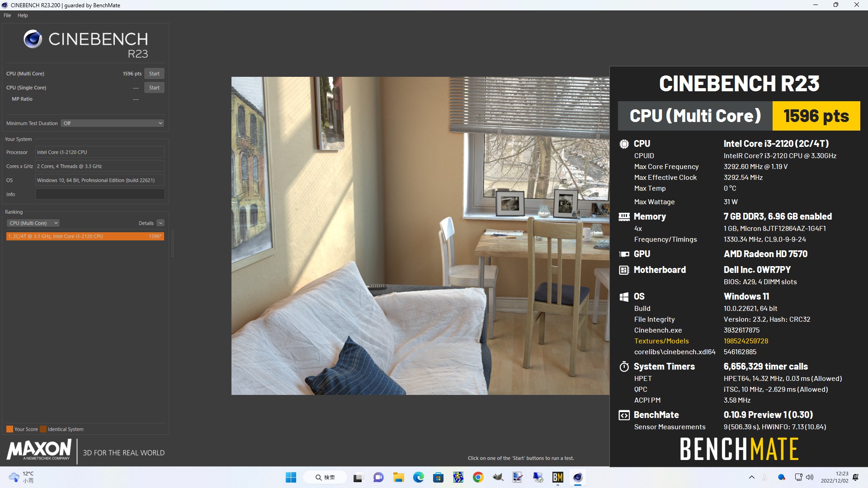Click the yellow 1596 pts score box
Image resolution: width=868 pixels, height=488 pixels.
[816, 116]
